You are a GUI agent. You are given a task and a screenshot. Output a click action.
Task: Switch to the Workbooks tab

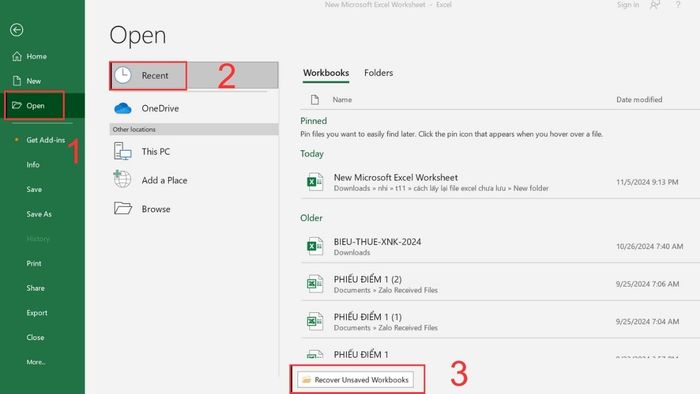[326, 73]
